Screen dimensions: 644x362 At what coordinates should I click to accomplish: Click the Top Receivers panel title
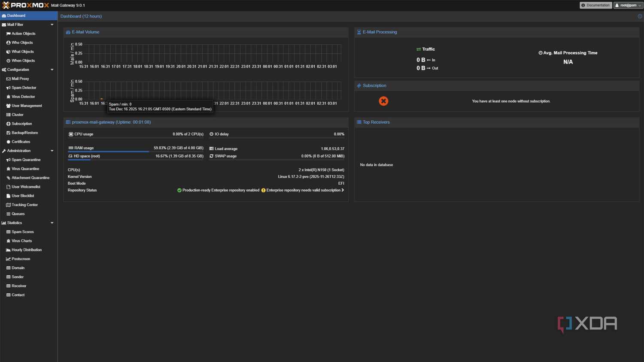click(x=376, y=122)
